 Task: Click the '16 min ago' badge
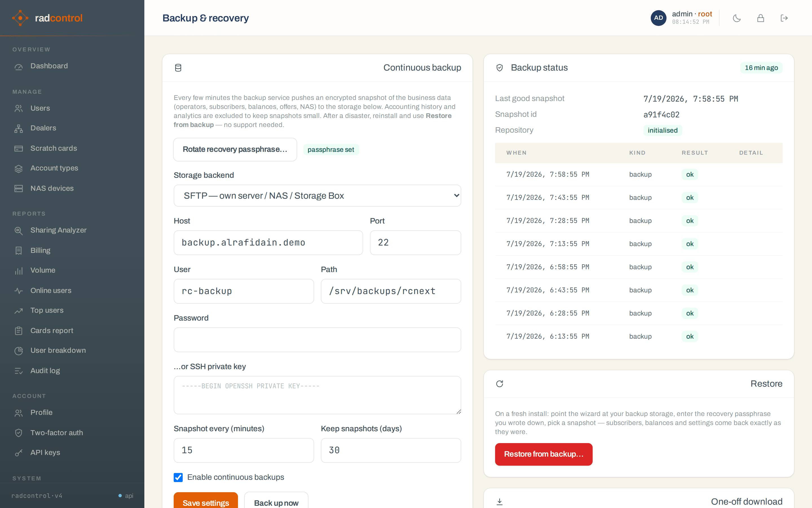[x=761, y=68]
